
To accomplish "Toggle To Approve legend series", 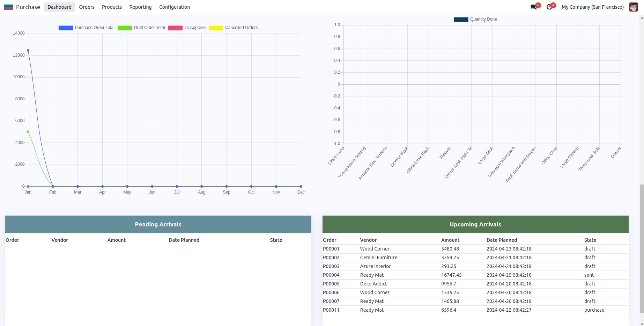I will [187, 28].
